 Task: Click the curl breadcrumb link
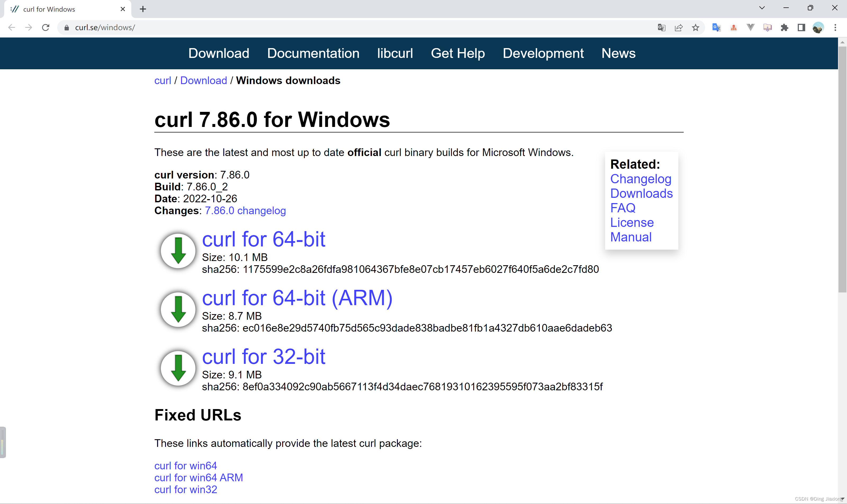coord(163,80)
